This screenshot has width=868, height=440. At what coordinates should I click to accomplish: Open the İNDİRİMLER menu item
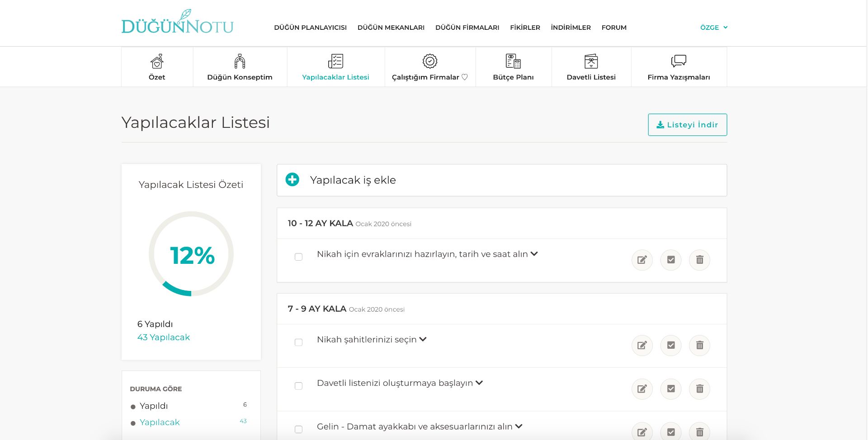571,28
